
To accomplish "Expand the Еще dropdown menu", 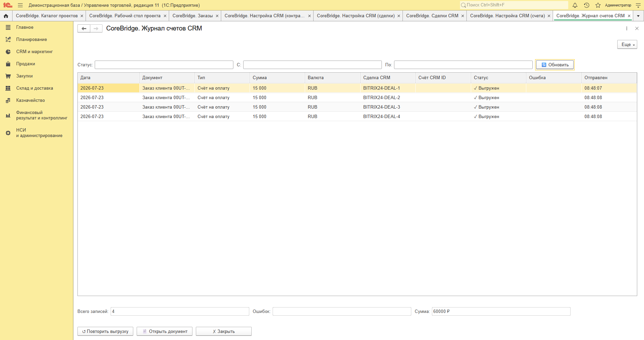I will click(627, 45).
